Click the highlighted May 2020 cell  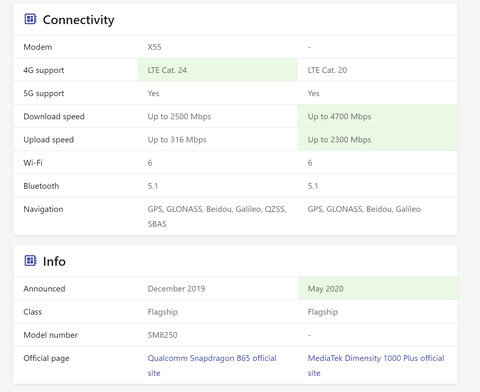tap(377, 289)
